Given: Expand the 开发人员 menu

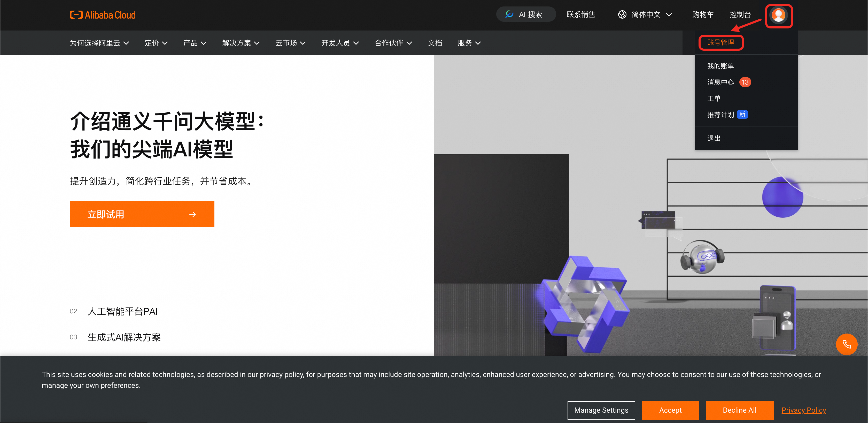Looking at the screenshot, I should tap(340, 43).
